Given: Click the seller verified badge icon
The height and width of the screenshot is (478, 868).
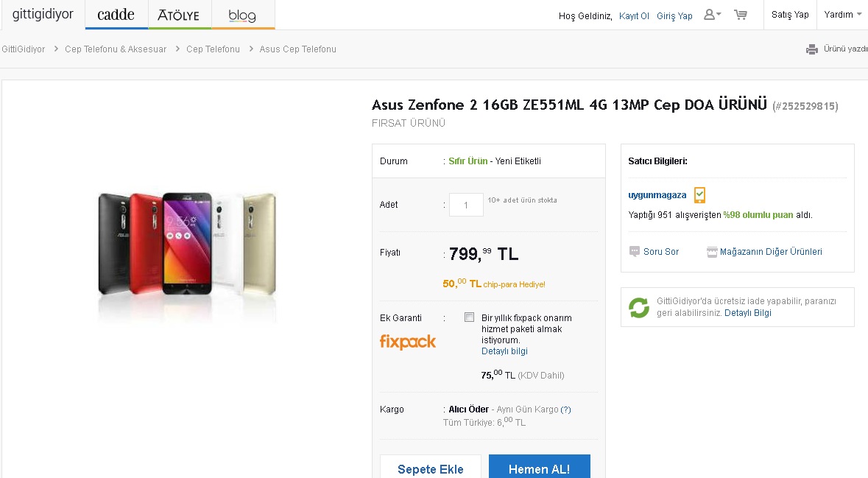Looking at the screenshot, I should (x=699, y=195).
